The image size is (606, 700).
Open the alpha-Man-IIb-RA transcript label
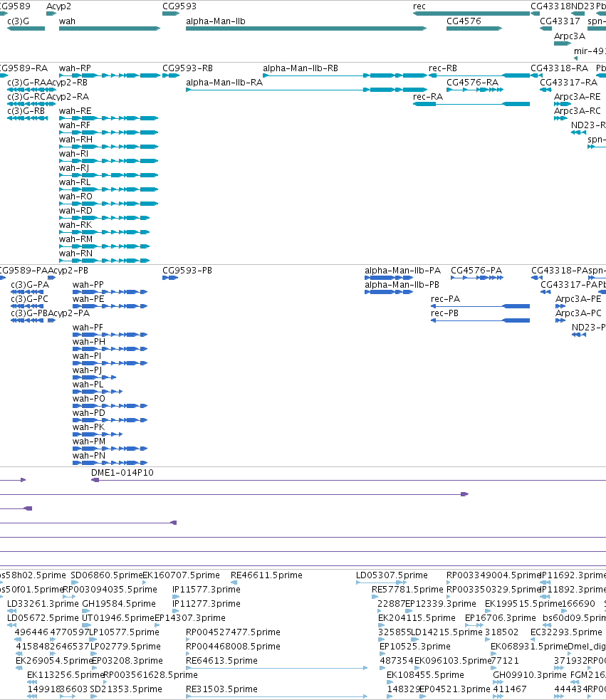pyautogui.click(x=224, y=83)
